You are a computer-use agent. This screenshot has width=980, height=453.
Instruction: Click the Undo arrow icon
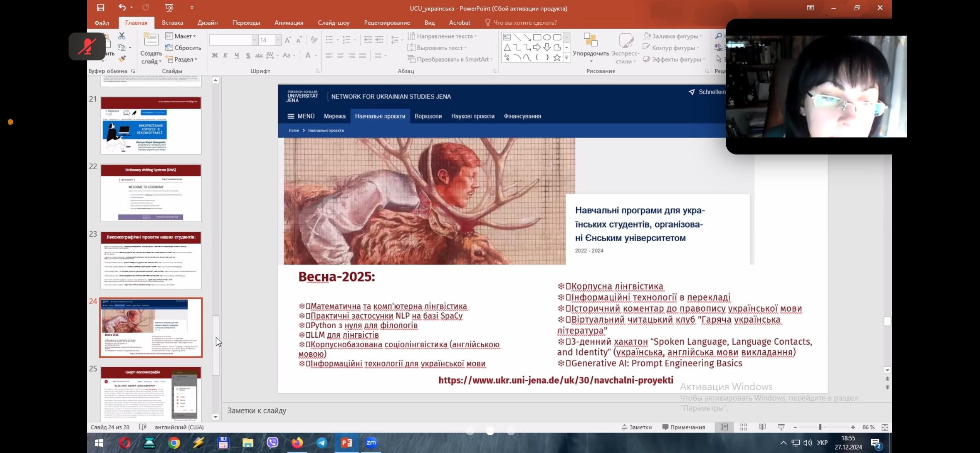pyautogui.click(x=122, y=7)
